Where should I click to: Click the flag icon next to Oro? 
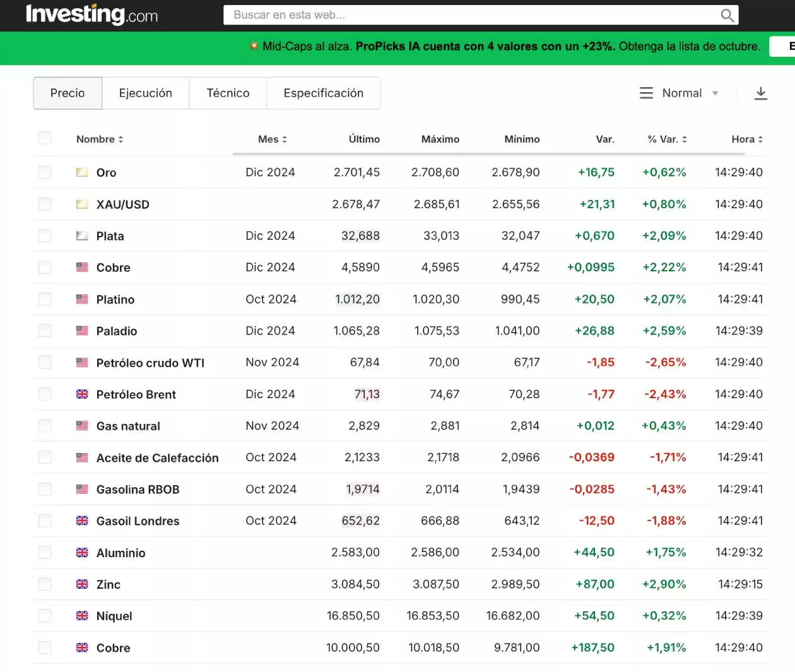[82, 172]
